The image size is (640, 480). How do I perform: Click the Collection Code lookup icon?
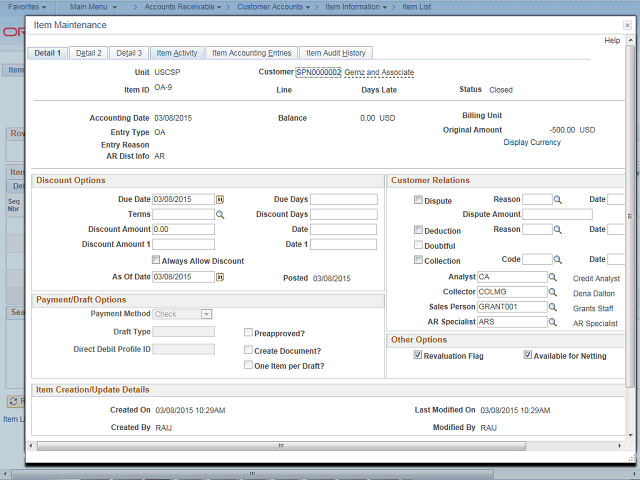click(559, 260)
